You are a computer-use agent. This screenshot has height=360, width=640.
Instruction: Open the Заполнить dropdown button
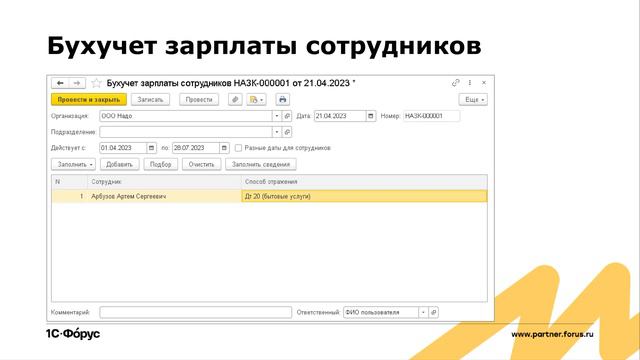73,164
